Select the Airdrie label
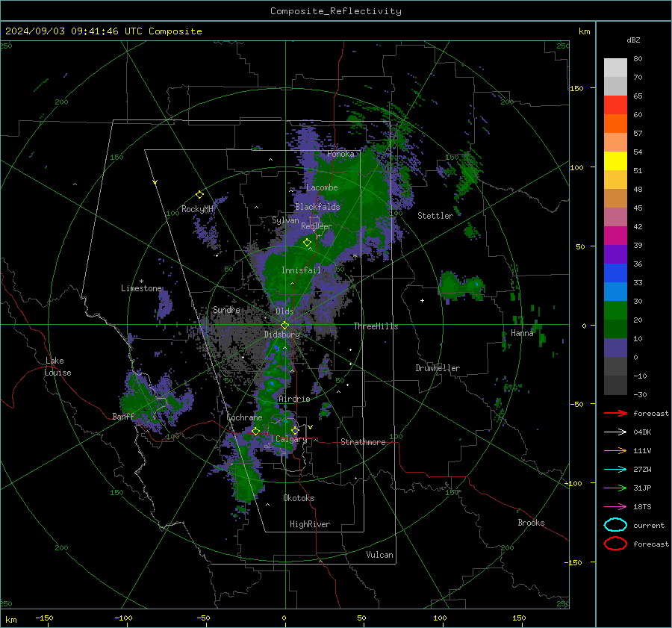 [x=294, y=399]
